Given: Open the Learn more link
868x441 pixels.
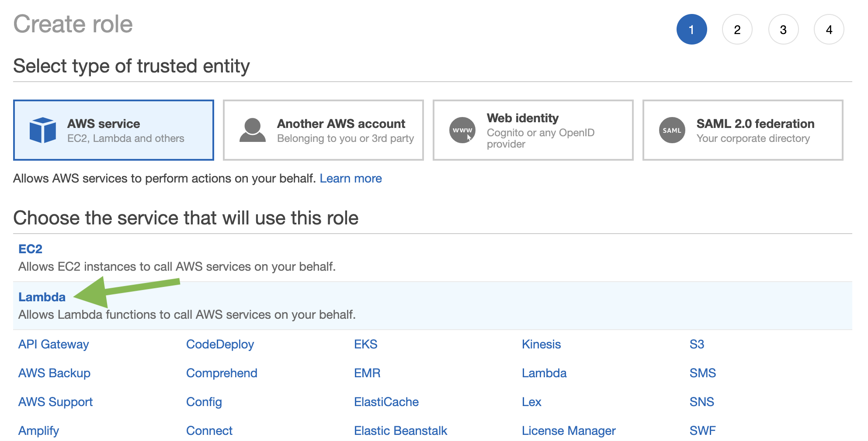Looking at the screenshot, I should pos(351,178).
